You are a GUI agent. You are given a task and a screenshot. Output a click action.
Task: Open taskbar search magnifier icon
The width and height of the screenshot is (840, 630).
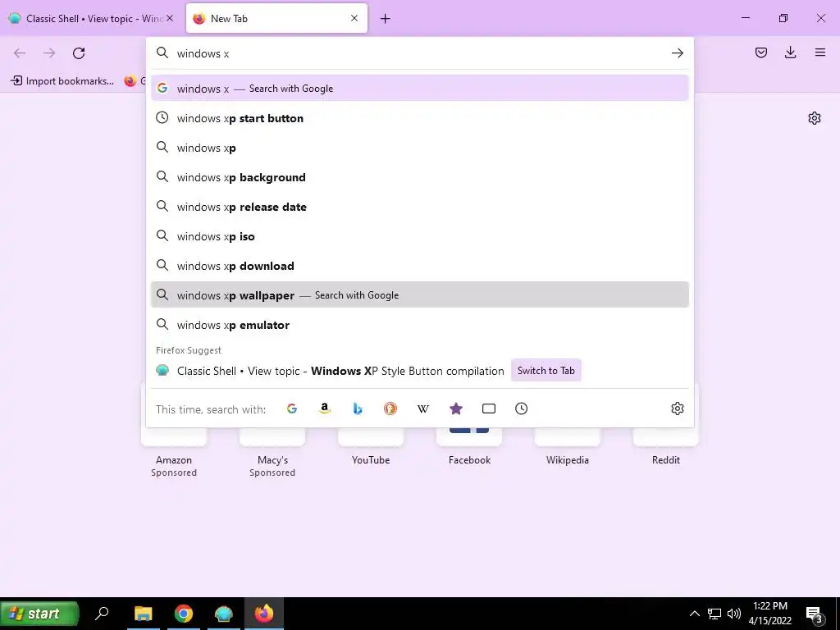click(x=102, y=614)
